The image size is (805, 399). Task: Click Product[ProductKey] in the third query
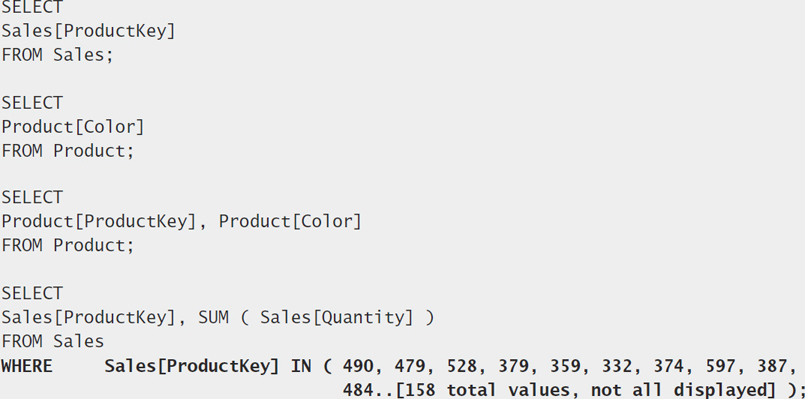(99, 221)
